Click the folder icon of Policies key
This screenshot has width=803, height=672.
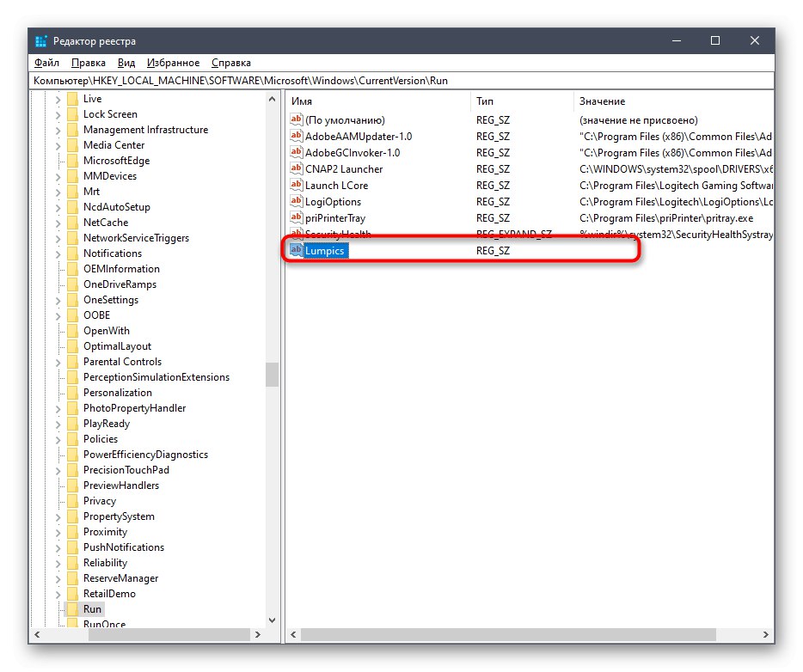[73, 438]
